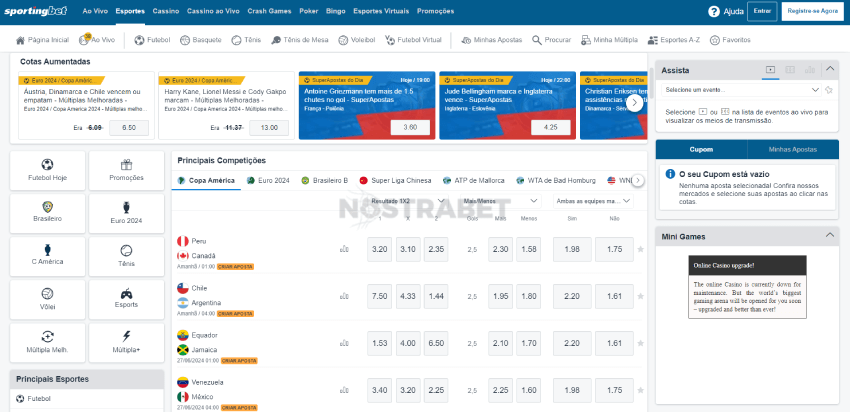Open the Ambas as equipes ma... dropdown
Screen dimensions: 850x412
593,201
